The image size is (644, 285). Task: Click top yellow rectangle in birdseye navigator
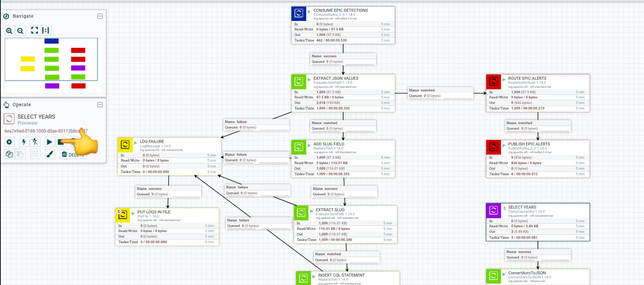28,59
